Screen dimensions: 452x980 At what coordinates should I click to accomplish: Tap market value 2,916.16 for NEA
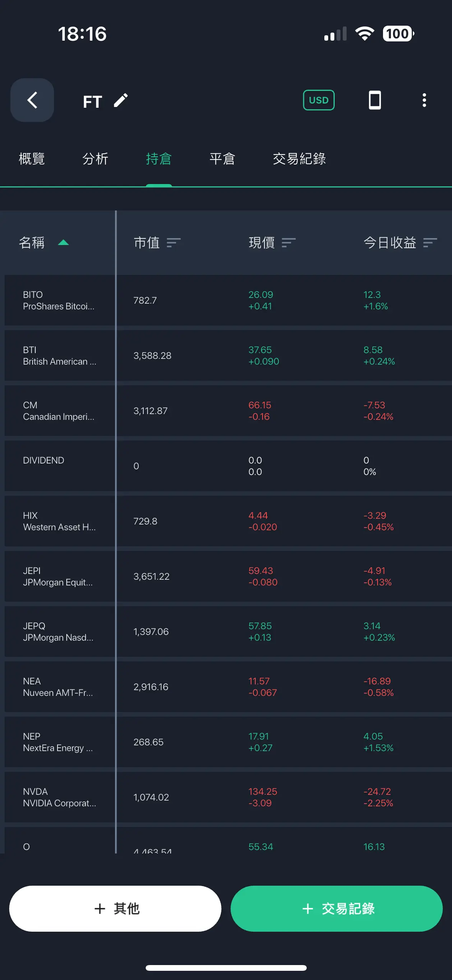[151, 687]
